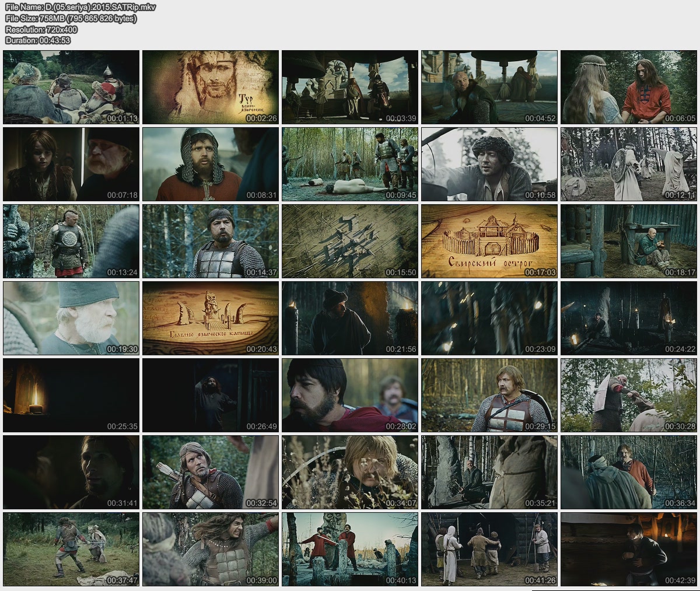This screenshot has height=591, width=700.
Task: Click the fortress drawing frame at 00:17:03
Action: coord(489,241)
